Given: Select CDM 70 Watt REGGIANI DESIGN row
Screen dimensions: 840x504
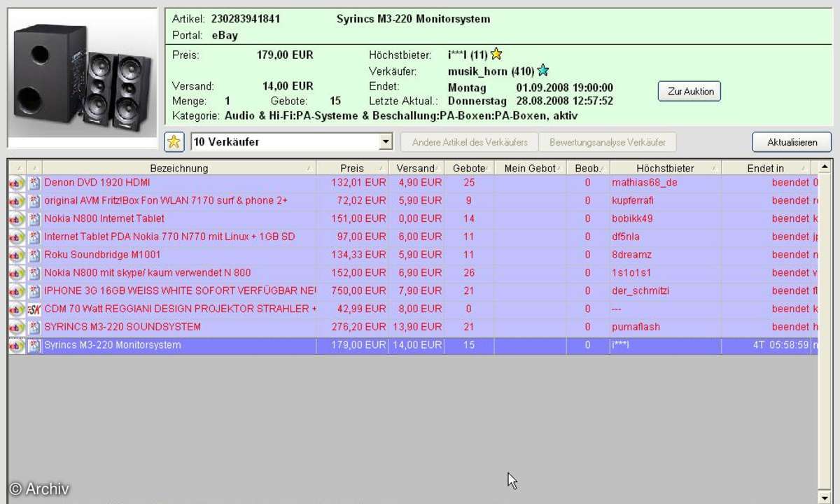Looking at the screenshot, I should [413, 309].
